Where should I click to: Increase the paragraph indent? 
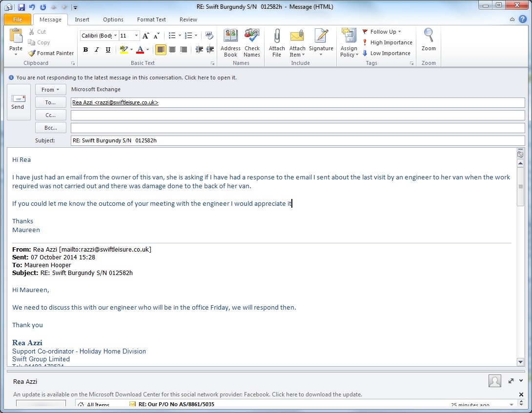pos(210,50)
